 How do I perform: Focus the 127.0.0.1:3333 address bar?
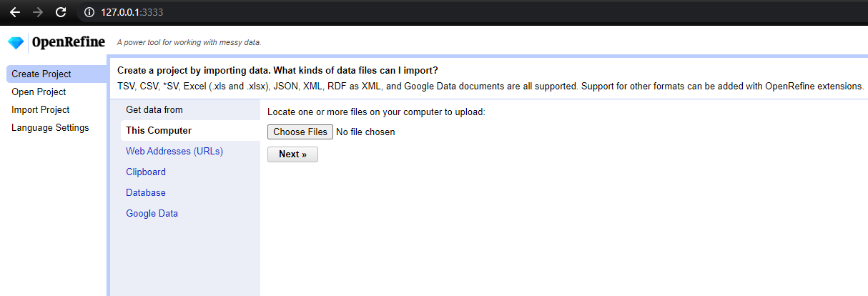286,12
